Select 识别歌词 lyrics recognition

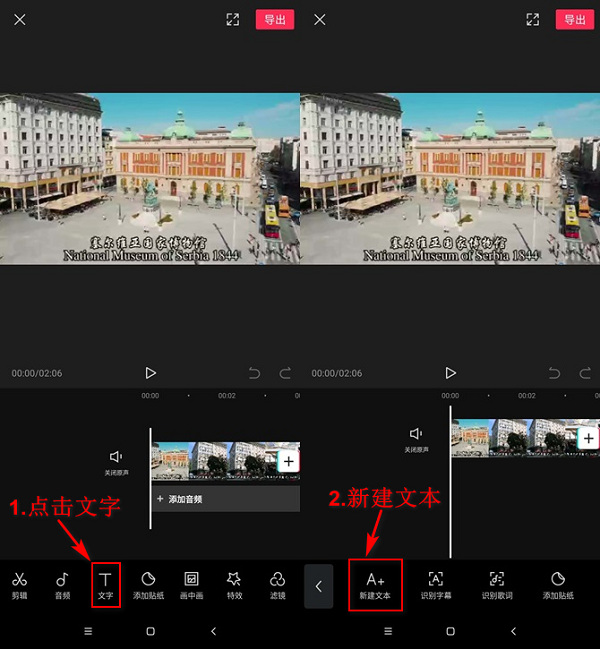tap(497, 585)
